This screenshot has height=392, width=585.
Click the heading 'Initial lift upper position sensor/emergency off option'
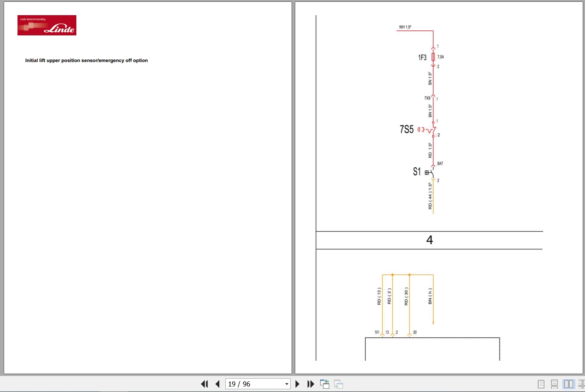click(x=86, y=61)
